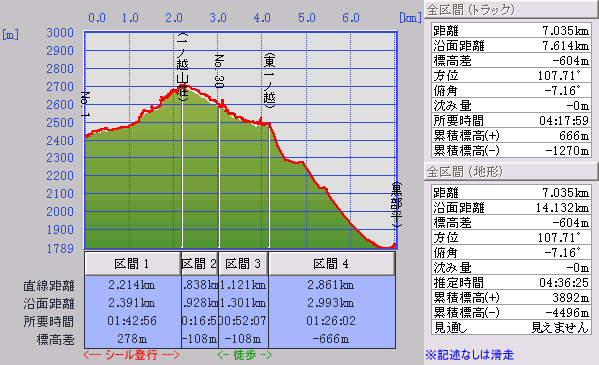Click the [km] axis unit label
Image resolution: width=599 pixels, height=365 pixels.
(x=411, y=18)
